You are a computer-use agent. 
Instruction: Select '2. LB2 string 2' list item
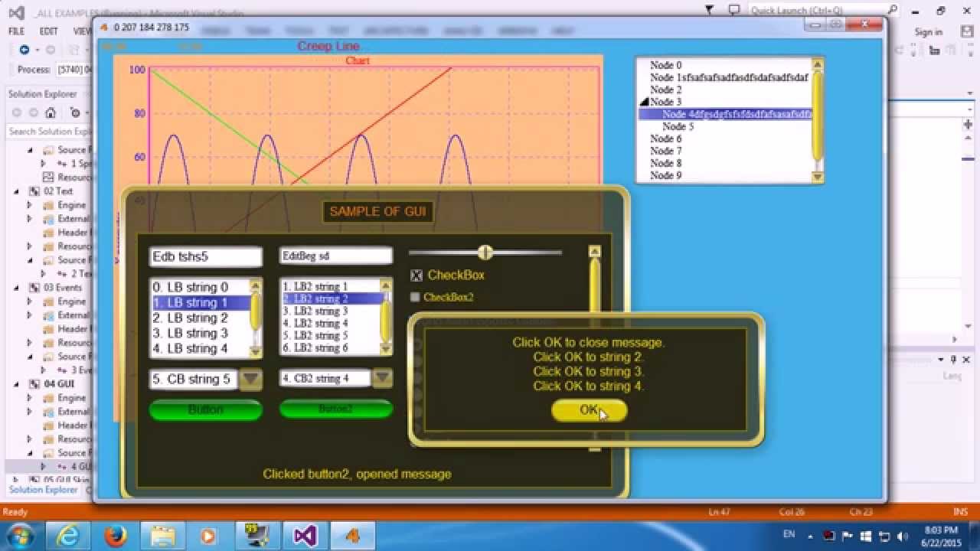(332, 298)
